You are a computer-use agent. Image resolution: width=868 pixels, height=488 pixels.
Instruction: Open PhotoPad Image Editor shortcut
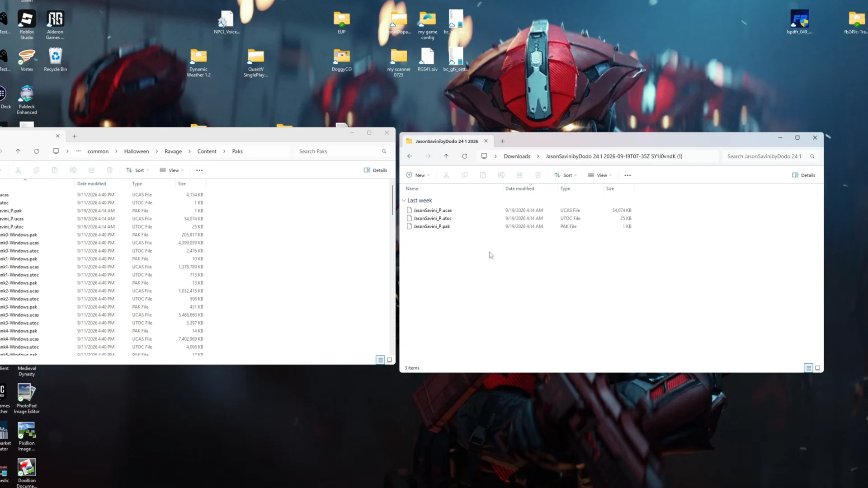pyautogui.click(x=27, y=398)
